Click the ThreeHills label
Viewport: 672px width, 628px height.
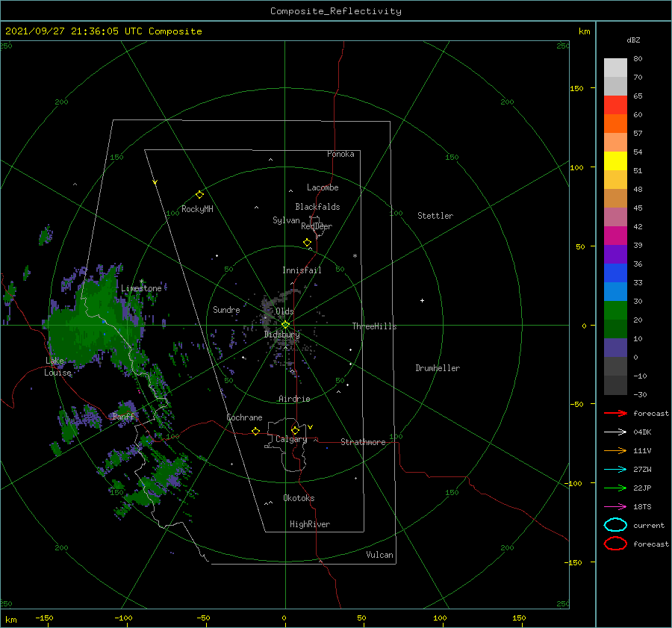[x=374, y=326]
